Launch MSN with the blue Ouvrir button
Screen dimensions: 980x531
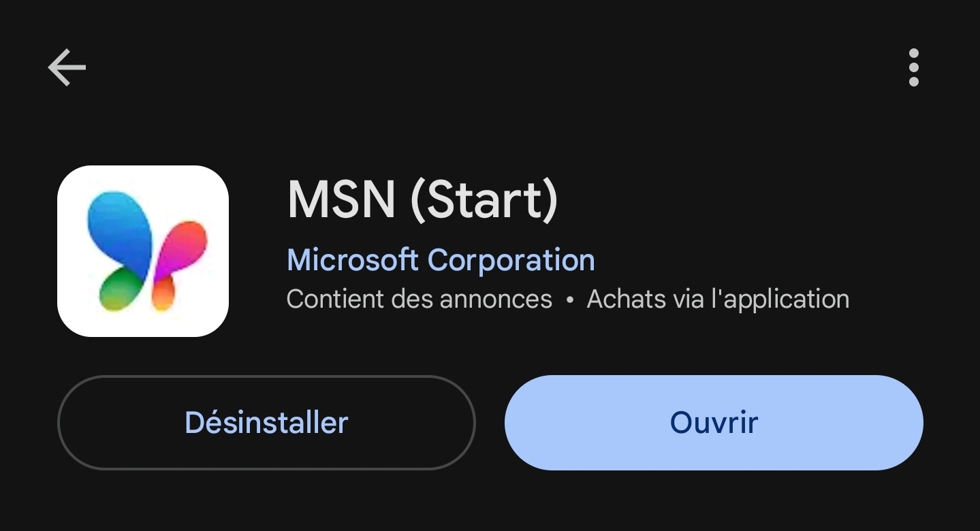pos(714,423)
